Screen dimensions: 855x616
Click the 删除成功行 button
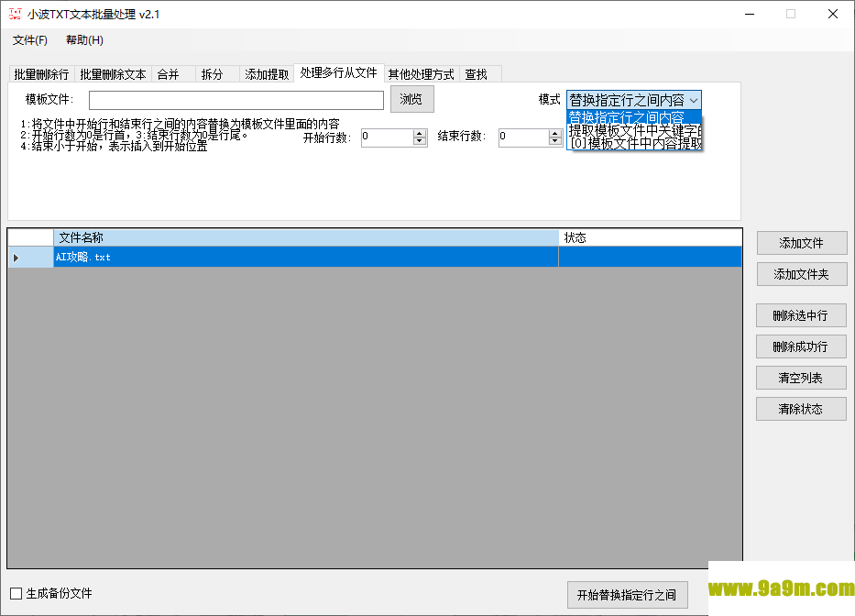click(801, 346)
